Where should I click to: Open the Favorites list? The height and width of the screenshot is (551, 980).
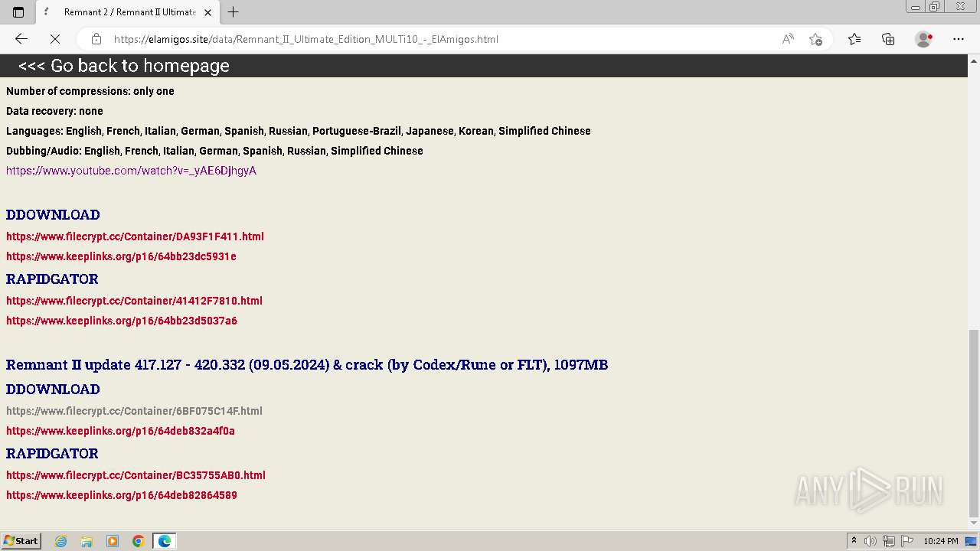click(x=854, y=39)
